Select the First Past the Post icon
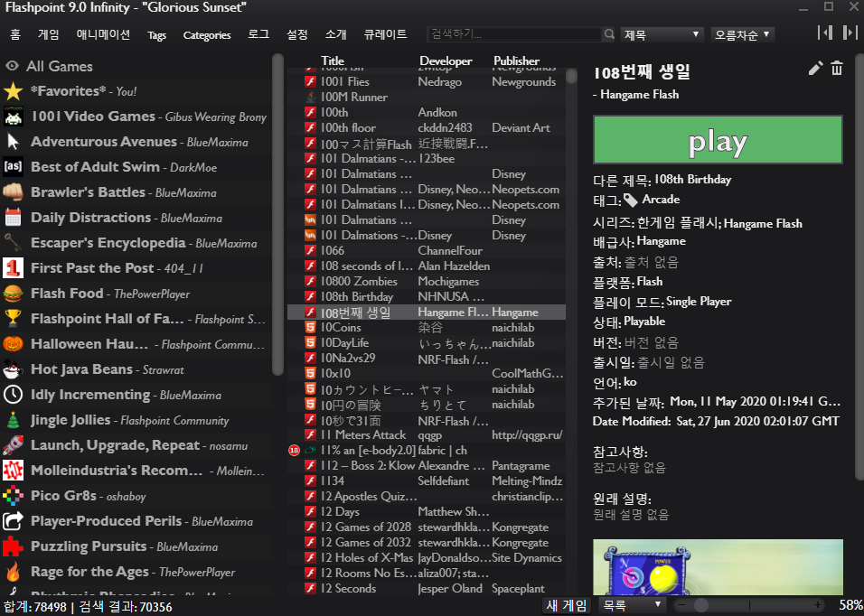The width and height of the screenshot is (864, 616). (x=14, y=268)
